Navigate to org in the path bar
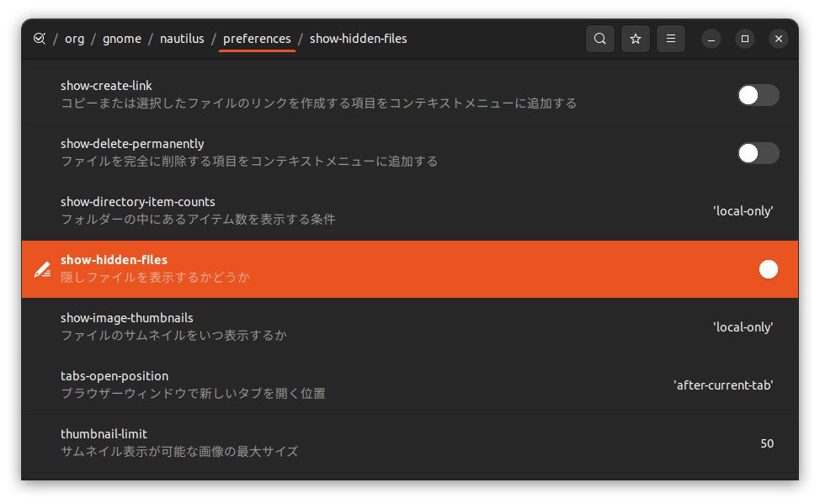The image size is (820, 504). (74, 39)
